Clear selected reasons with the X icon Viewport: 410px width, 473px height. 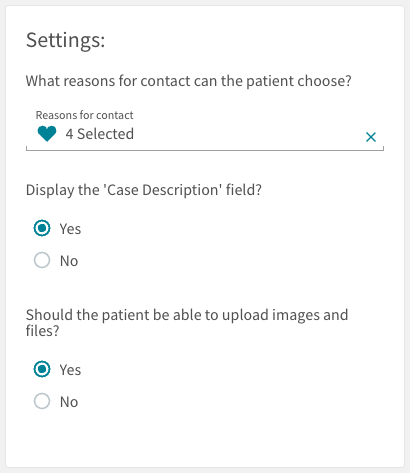(371, 137)
